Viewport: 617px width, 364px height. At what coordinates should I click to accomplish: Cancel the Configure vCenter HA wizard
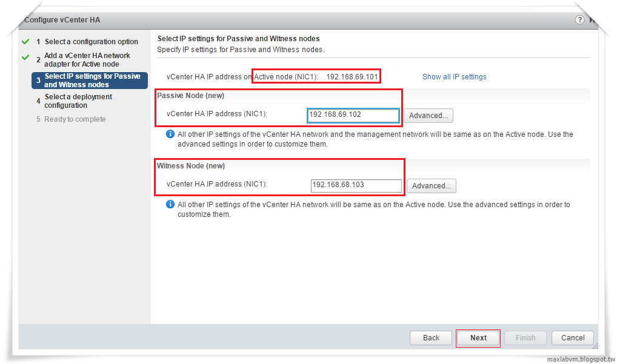[573, 338]
